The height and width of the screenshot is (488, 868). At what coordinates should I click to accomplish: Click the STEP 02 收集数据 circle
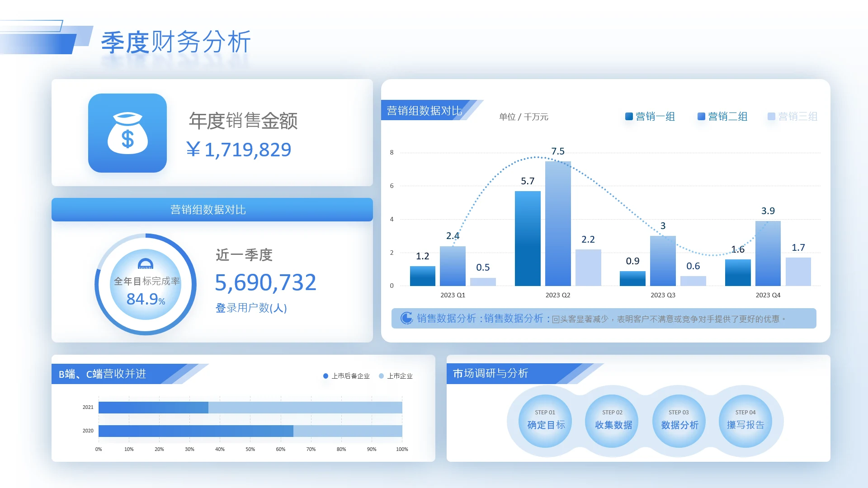pos(612,421)
